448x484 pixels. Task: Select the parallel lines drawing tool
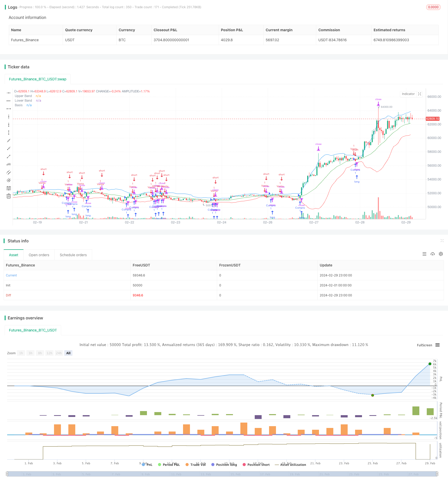click(9, 172)
